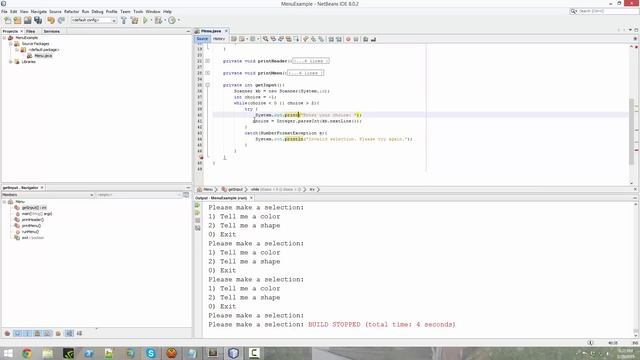Toggle Sort by Name in Navigator
Viewport: 640px width, 360px height.
(x=69, y=333)
